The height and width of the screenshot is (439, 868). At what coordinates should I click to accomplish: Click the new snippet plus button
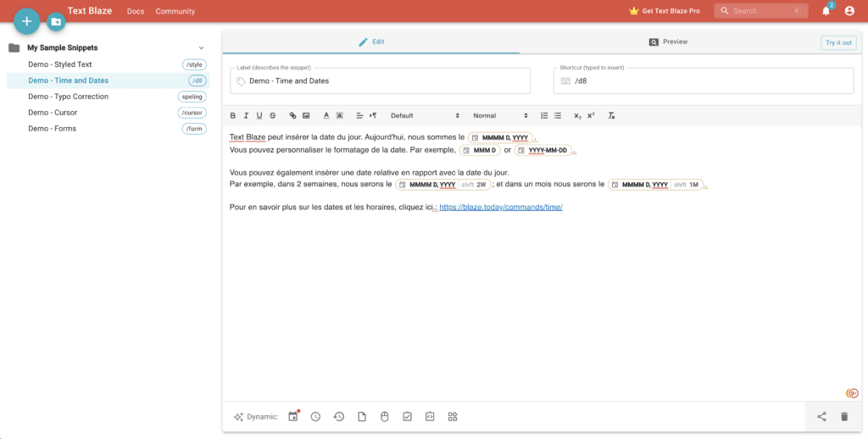coord(26,21)
